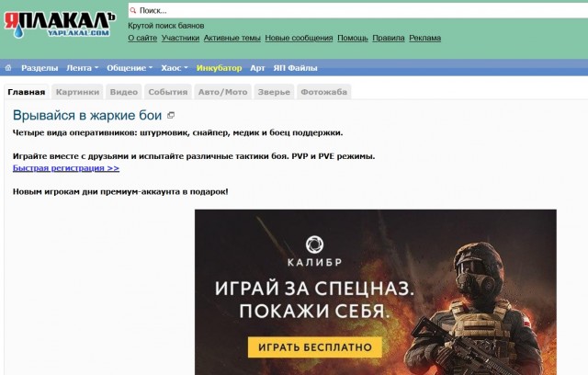588x375 pixels.
Task: Open Новые сообщения link
Action: tap(299, 38)
